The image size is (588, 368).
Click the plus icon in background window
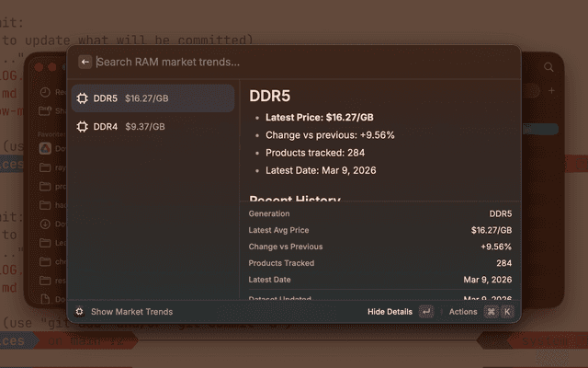coord(551,91)
